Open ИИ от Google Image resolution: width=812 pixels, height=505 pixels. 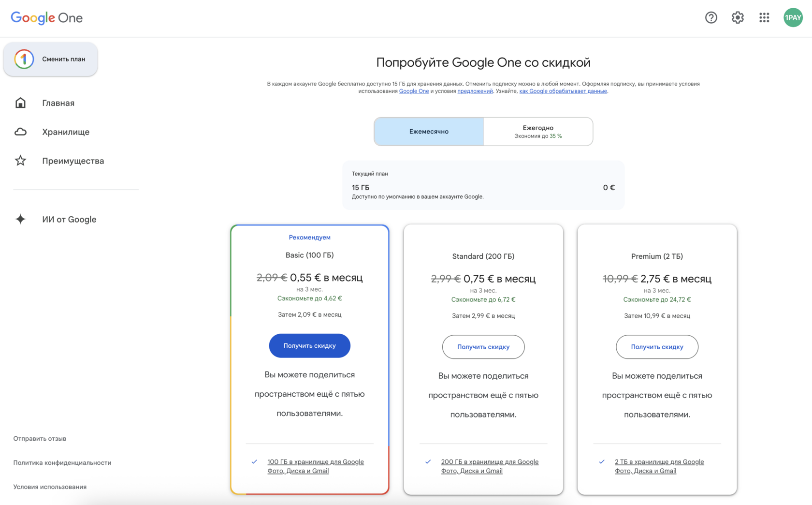click(69, 220)
